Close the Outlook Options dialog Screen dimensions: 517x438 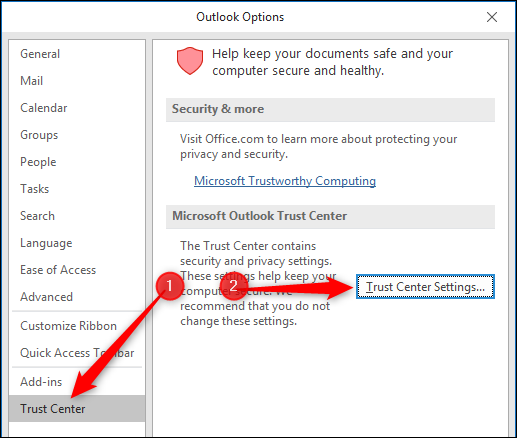pyautogui.click(x=492, y=17)
